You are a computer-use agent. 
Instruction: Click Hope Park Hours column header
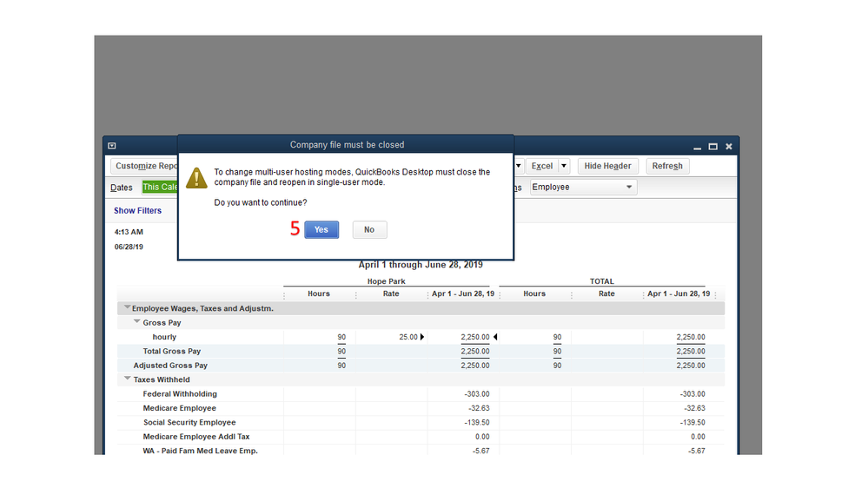(319, 293)
